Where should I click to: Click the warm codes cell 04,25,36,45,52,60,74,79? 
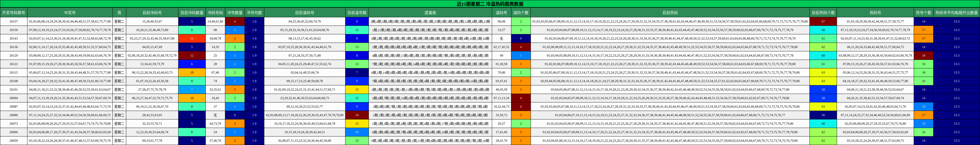305,22
